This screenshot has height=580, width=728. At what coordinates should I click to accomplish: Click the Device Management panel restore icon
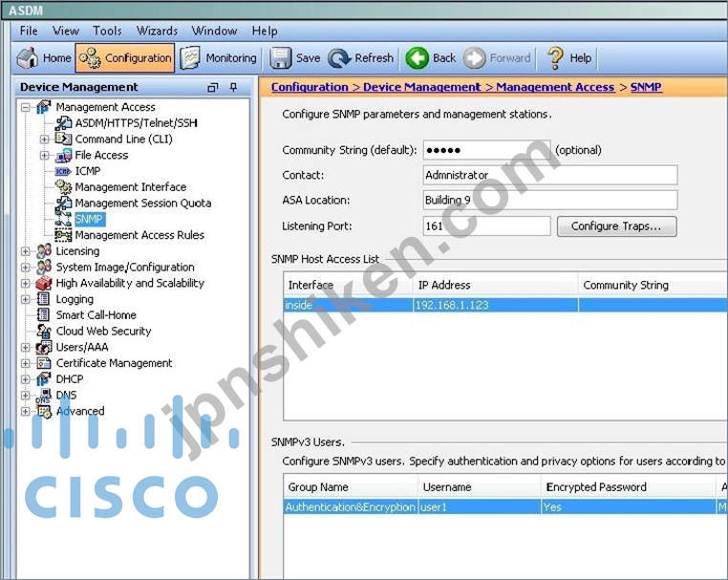pos(213,87)
